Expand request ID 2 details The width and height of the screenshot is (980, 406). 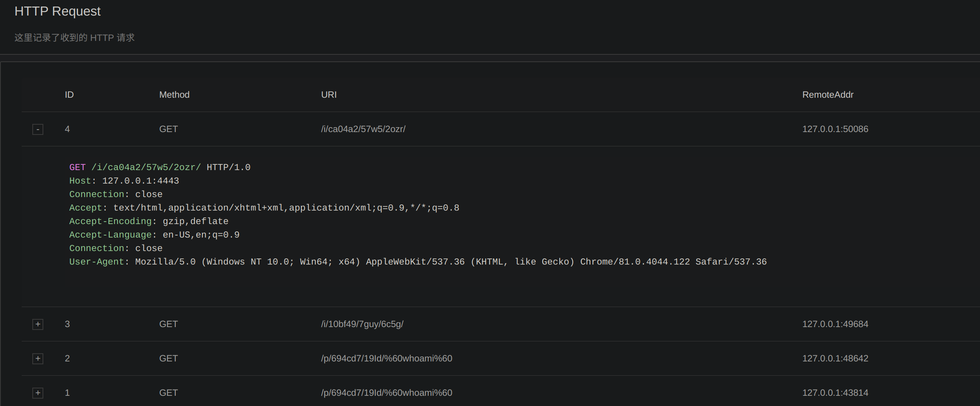pyautogui.click(x=38, y=359)
